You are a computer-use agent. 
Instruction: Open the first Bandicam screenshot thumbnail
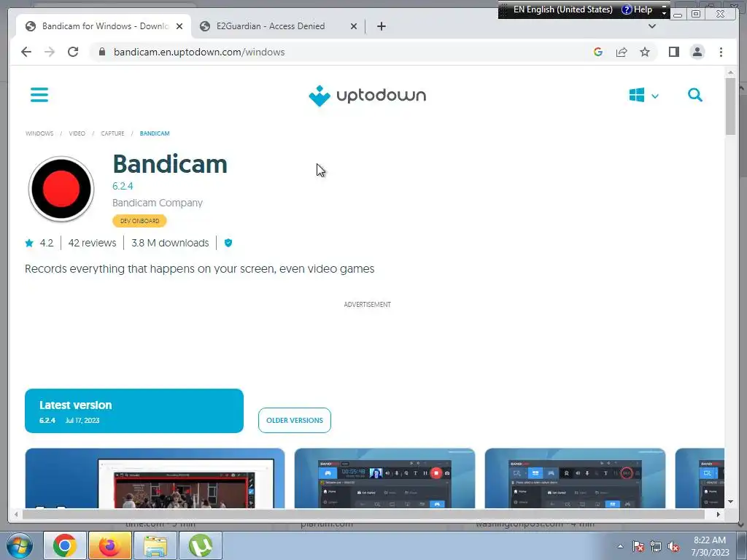click(155, 478)
